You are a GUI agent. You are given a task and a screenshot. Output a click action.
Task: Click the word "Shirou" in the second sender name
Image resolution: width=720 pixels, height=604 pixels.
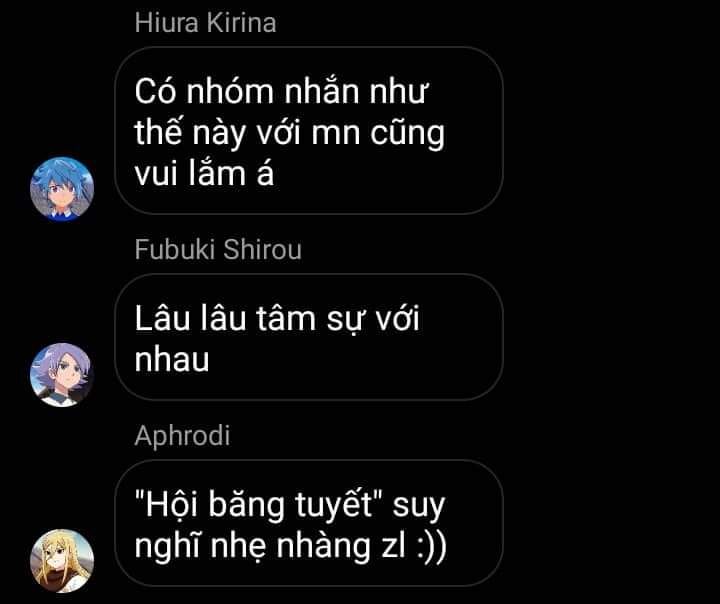point(262,249)
